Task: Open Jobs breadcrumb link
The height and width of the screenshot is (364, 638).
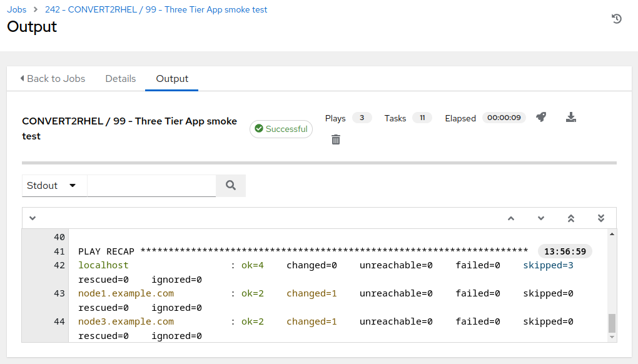Action: pyautogui.click(x=17, y=10)
